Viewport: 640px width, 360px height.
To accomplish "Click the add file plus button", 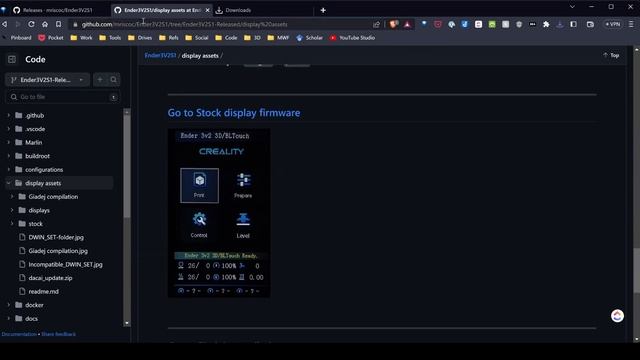I will [x=100, y=80].
